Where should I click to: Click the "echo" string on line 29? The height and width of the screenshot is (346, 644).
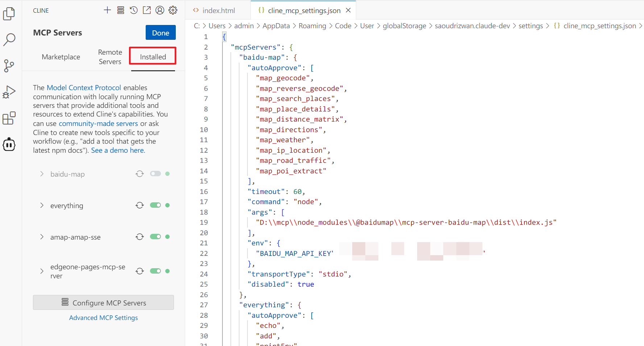click(x=268, y=325)
